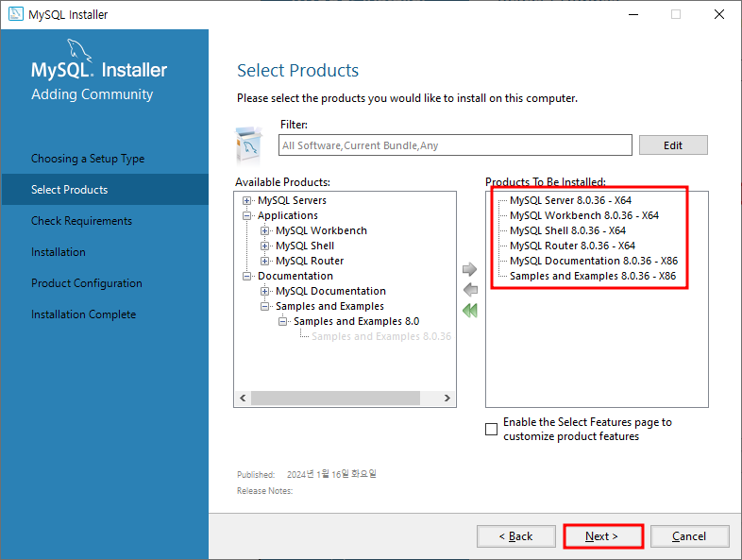Open the Installation Complete step

83,314
